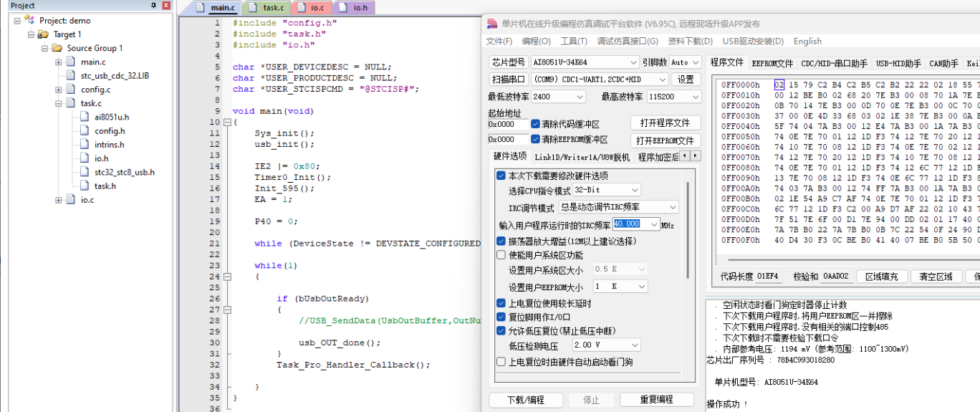The height and width of the screenshot is (412, 980).
Task: Click the STC-ISP application logo icon
Action: [x=492, y=24]
